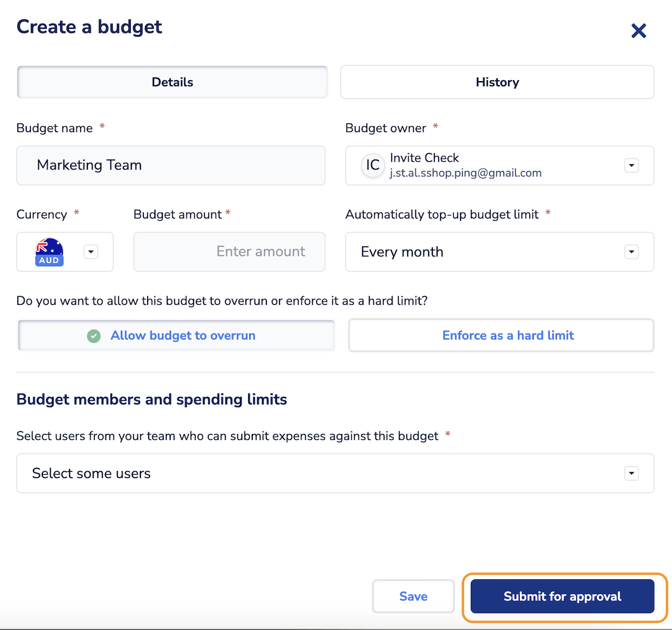672x630 pixels.
Task: Click the Save button
Action: [413, 596]
